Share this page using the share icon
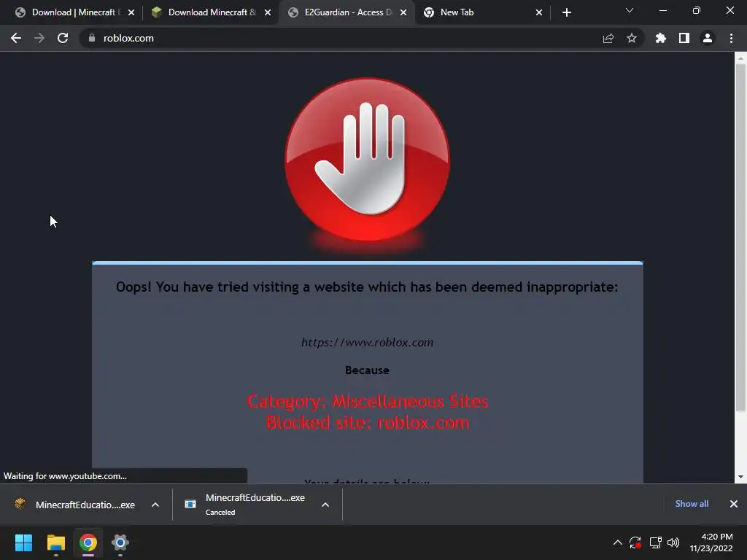747x560 pixels. click(608, 38)
